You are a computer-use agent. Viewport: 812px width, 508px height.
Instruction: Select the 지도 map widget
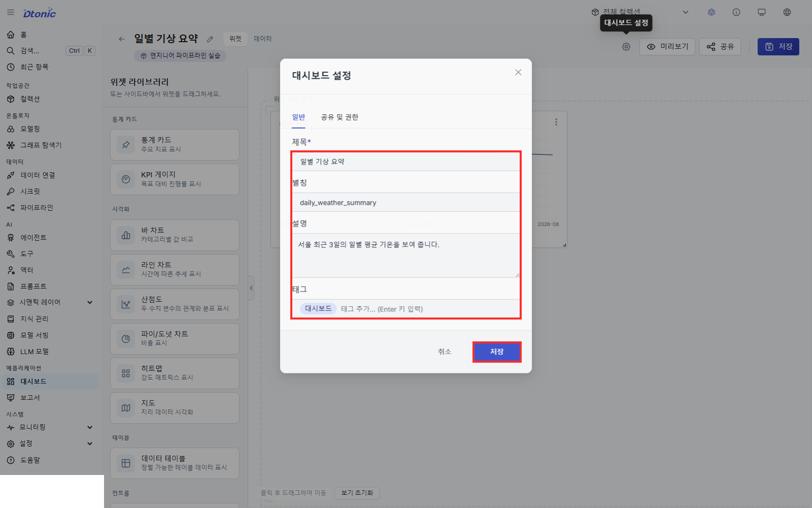pos(175,408)
